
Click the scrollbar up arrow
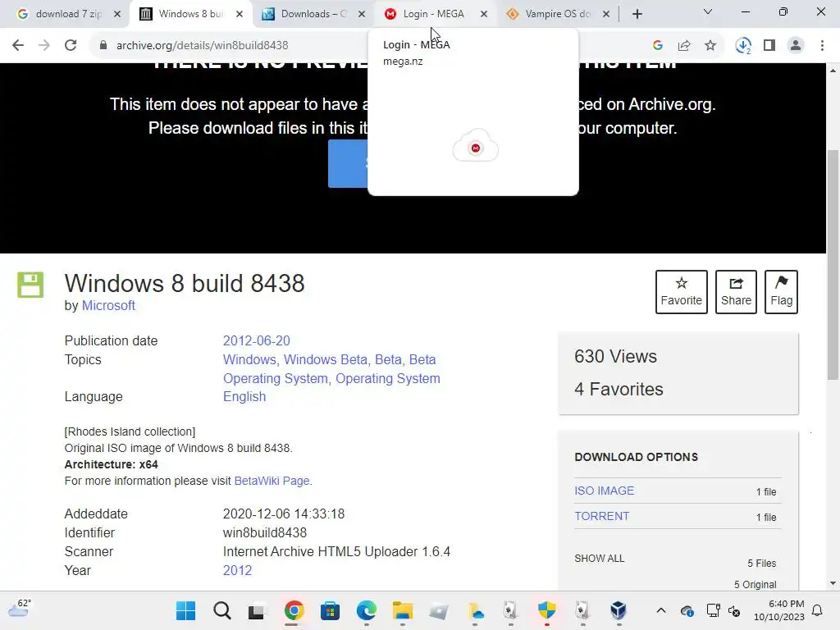833,71
